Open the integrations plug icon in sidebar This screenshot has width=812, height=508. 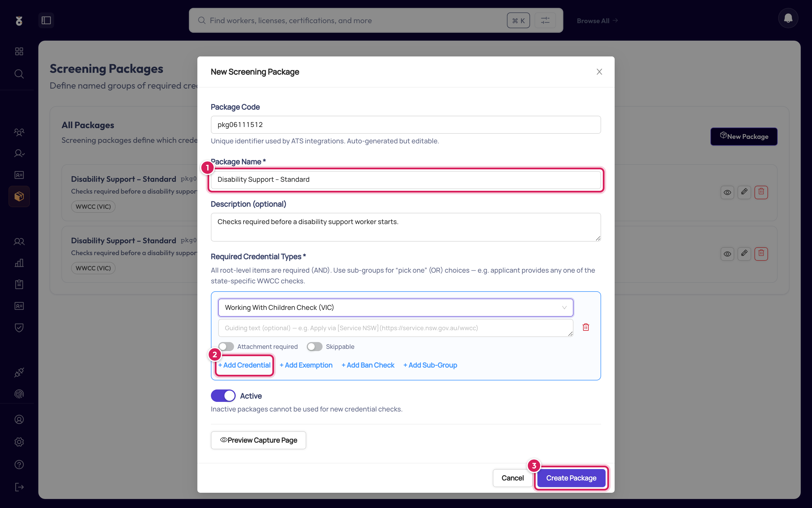(19, 373)
